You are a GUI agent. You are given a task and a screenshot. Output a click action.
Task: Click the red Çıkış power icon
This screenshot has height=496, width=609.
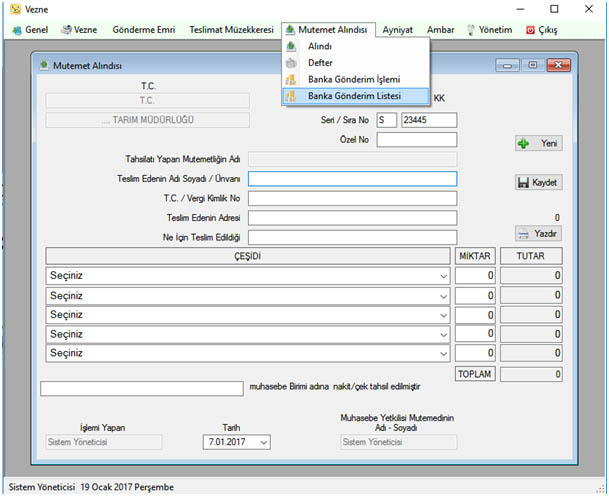[530, 30]
